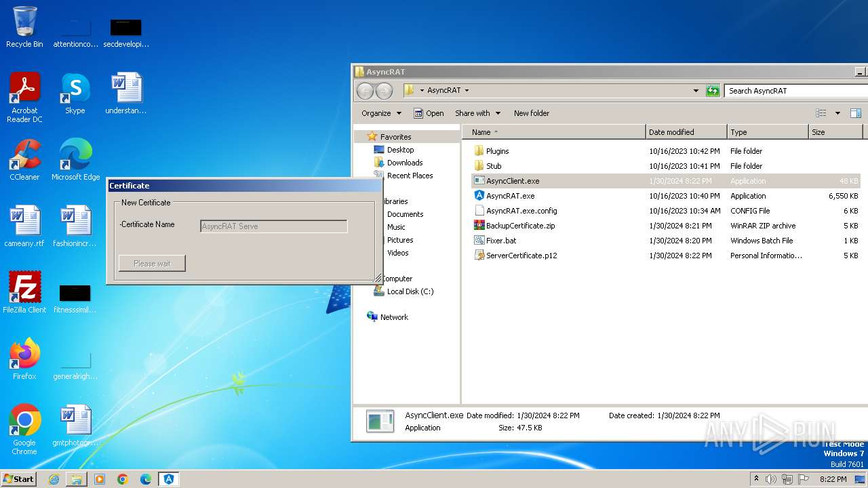Image resolution: width=868 pixels, height=488 pixels.
Task: Click the Chrome icon in taskbar
Action: pyautogui.click(x=123, y=479)
